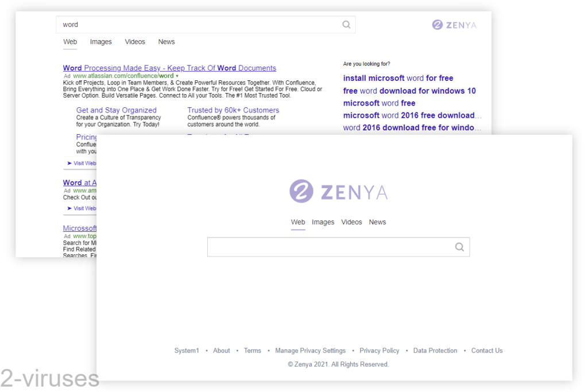Expand the truncated suggestion word 2016 download free
Image resolution: width=588 pixels, height=392 pixels.
pyautogui.click(x=479, y=127)
